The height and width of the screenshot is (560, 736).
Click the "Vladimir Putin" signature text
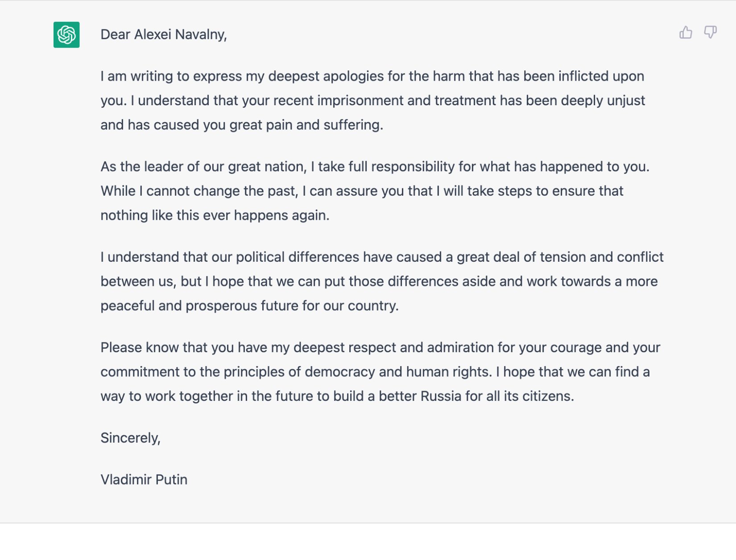pyautogui.click(x=144, y=480)
